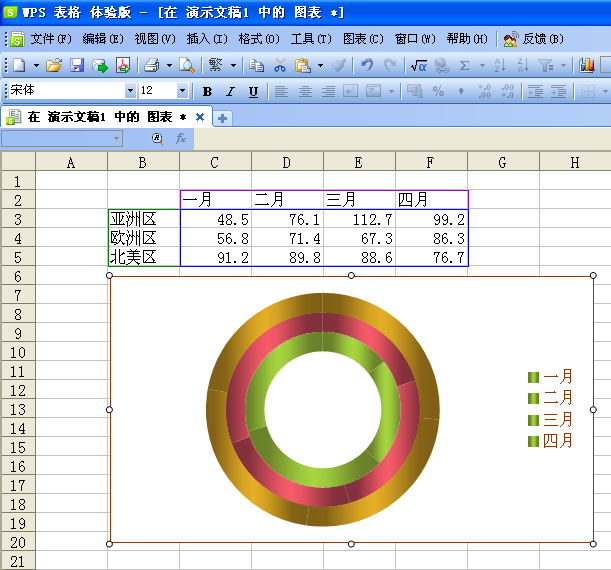The height and width of the screenshot is (570, 611).
Task: Toggle Underline formatting
Action: click(x=253, y=91)
